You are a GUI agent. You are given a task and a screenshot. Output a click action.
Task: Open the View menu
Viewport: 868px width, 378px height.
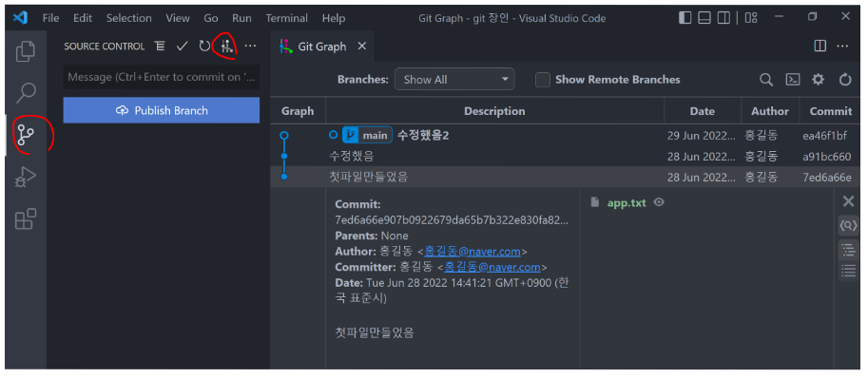pos(178,18)
